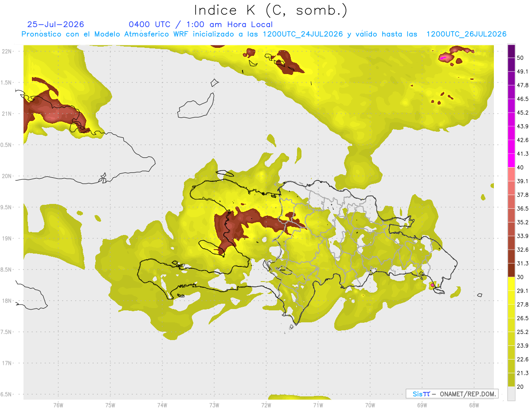
Task: Click the legend value "41.3"
Action: 523,154
